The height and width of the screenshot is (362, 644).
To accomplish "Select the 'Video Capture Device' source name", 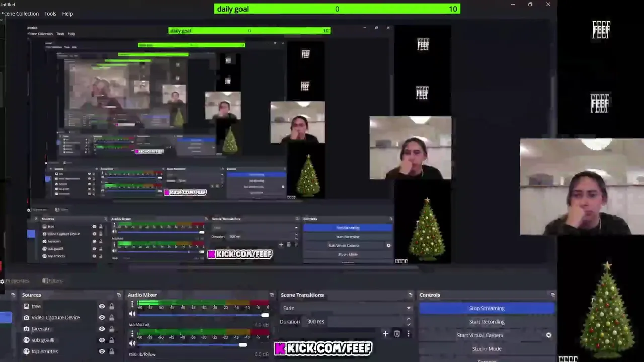I will tap(56, 317).
